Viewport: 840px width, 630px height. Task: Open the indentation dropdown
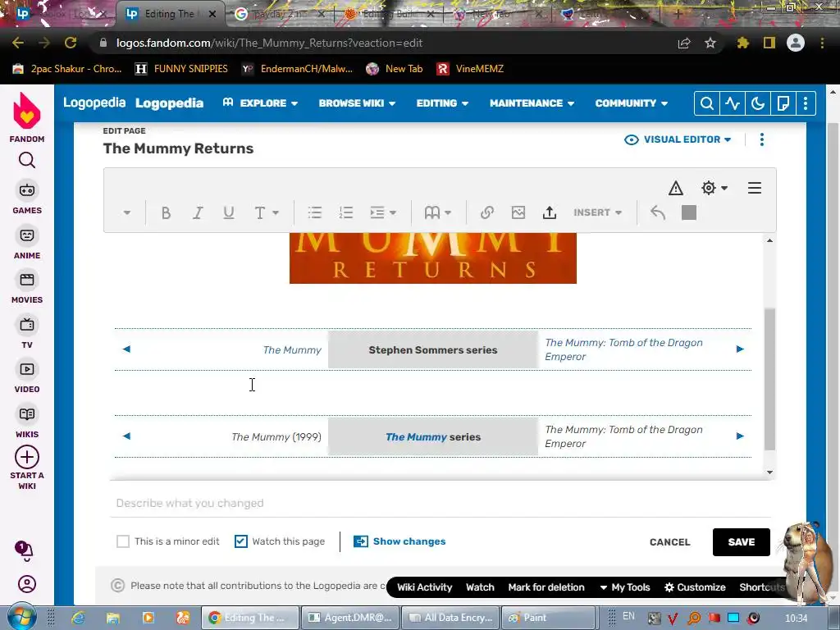point(382,212)
